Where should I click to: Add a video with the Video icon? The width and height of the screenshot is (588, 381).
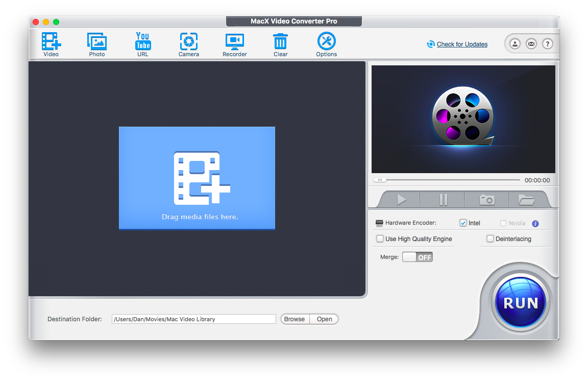pos(51,44)
